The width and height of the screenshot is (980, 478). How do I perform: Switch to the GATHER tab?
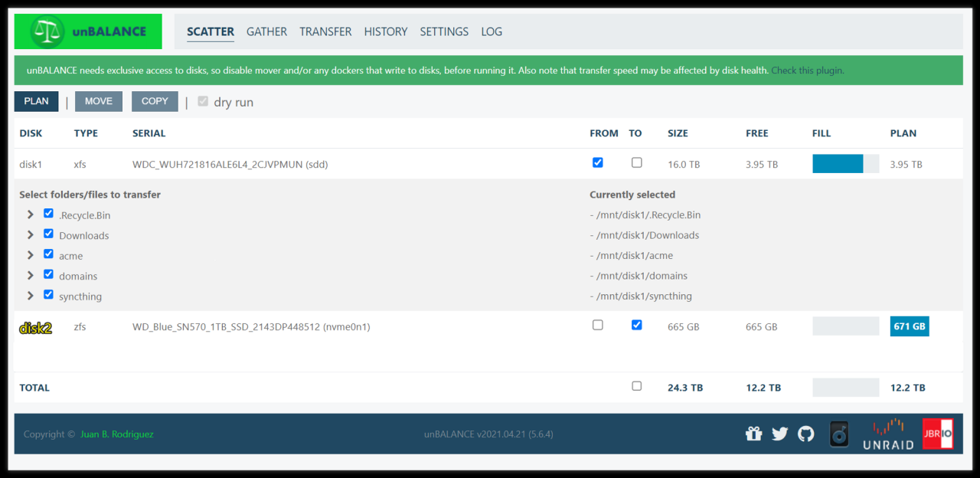click(266, 31)
